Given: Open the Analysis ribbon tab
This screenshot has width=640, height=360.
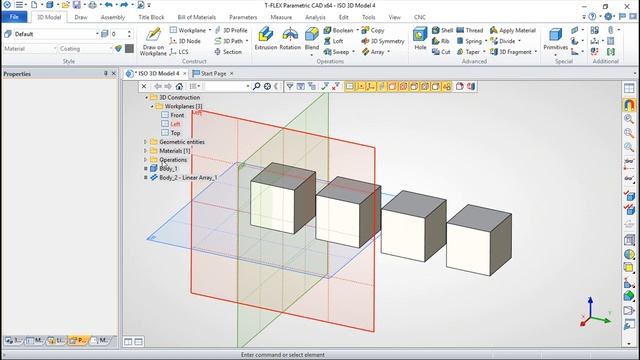Looking at the screenshot, I should pos(315,17).
